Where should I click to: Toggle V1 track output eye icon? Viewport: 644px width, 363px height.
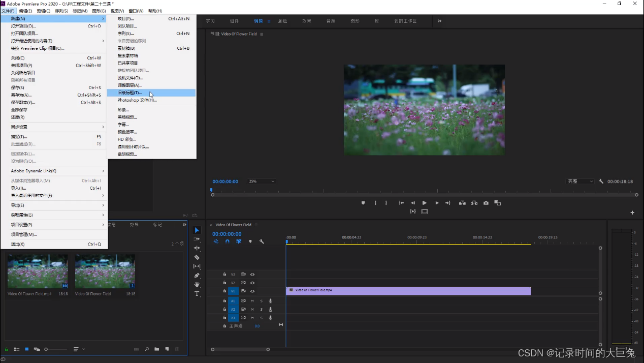[x=252, y=291]
